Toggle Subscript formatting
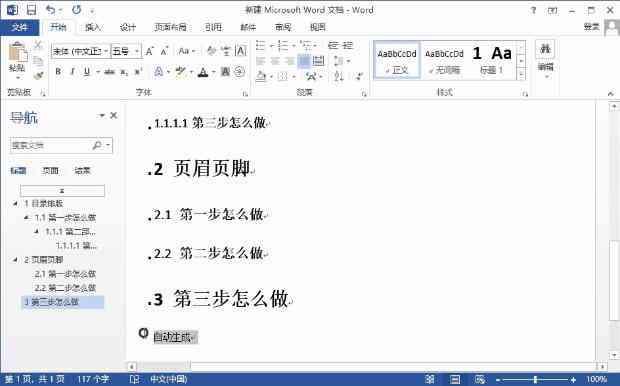 pyautogui.click(x=124, y=72)
